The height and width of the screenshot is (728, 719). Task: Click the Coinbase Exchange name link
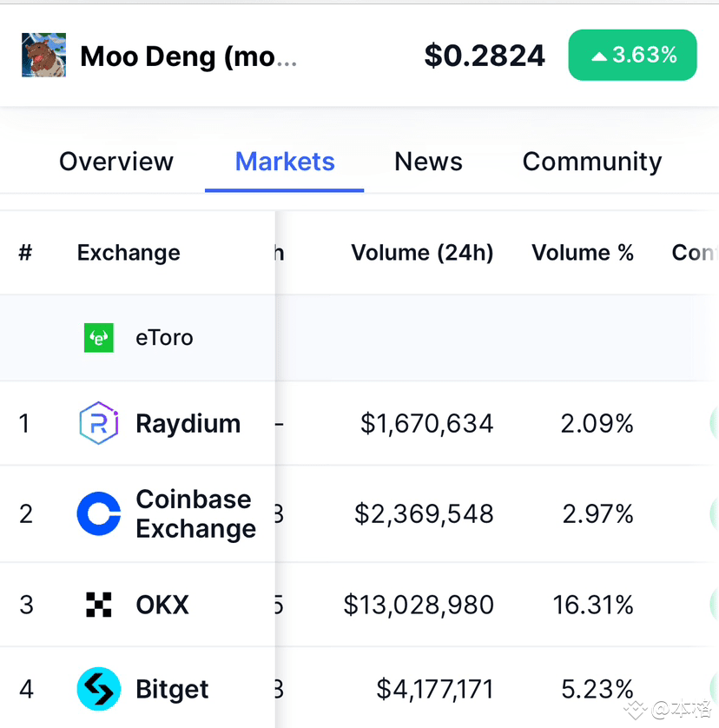pos(194,513)
